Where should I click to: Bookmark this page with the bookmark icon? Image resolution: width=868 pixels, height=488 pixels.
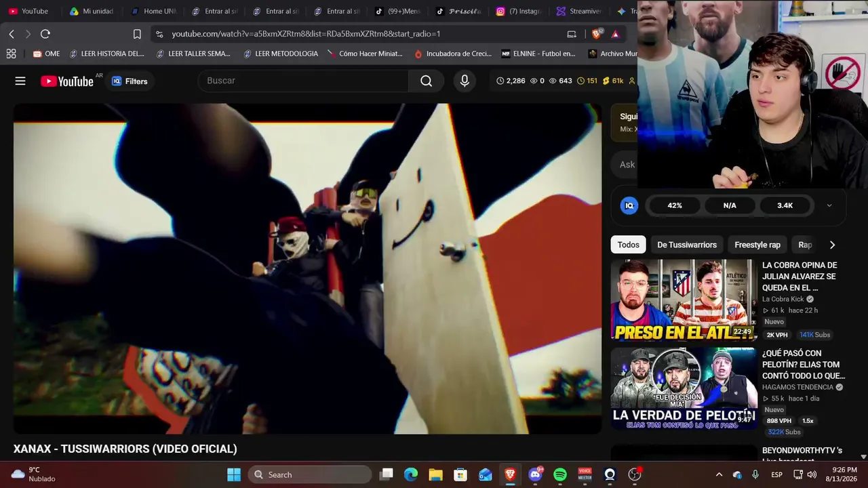(x=137, y=34)
